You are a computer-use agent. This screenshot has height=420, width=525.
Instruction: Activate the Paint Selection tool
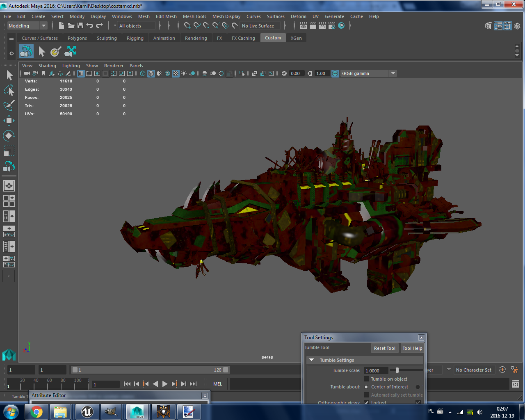[x=9, y=105]
